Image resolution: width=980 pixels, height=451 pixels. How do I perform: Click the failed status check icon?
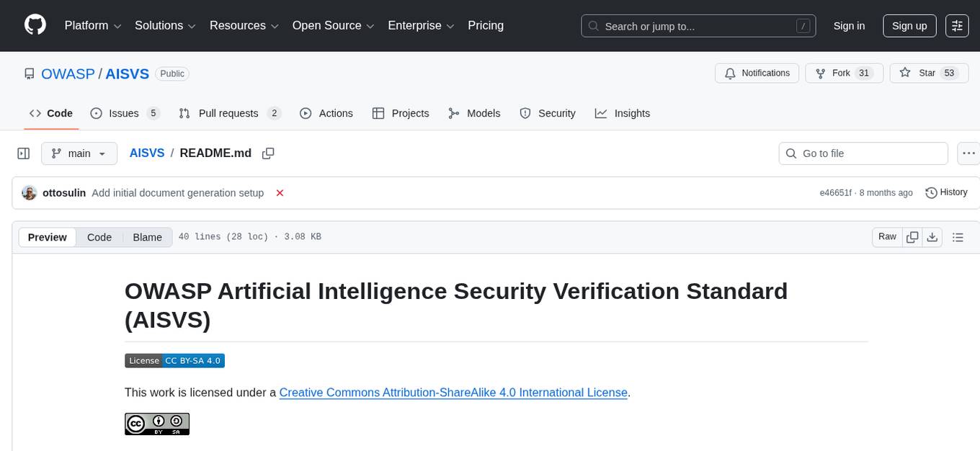[280, 193]
